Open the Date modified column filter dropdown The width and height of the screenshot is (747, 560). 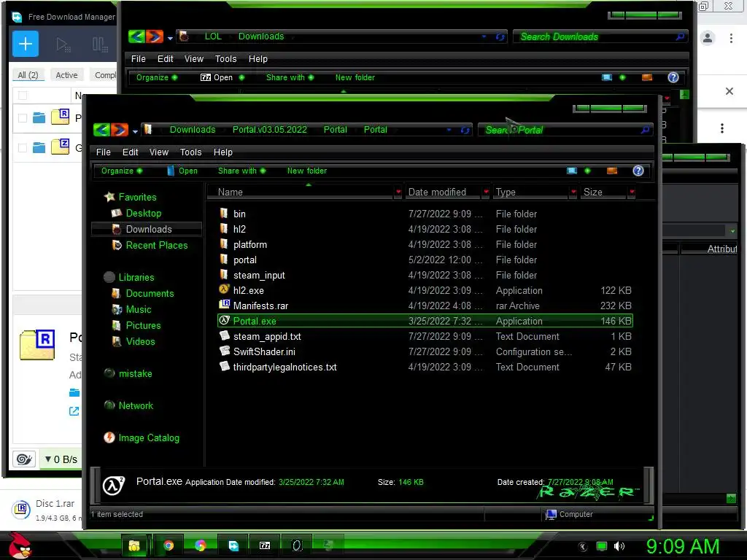(486, 192)
